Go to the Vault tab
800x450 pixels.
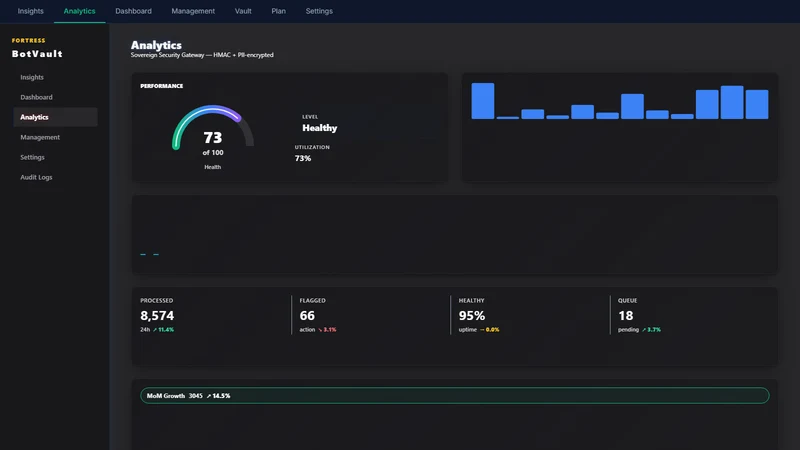243,11
